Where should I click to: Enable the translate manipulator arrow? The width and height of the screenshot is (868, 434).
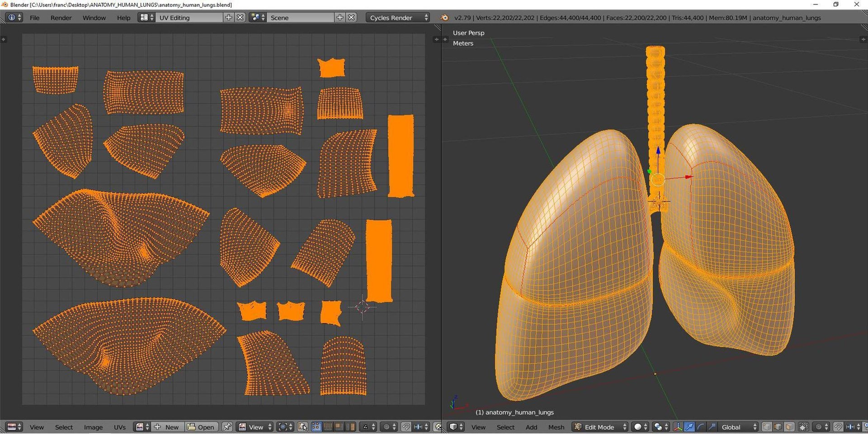click(689, 427)
